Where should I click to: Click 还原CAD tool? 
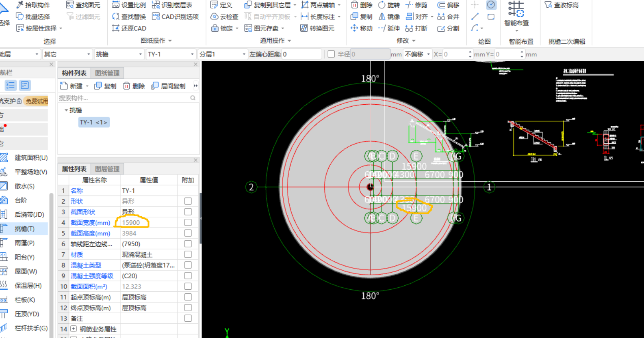tap(128, 28)
